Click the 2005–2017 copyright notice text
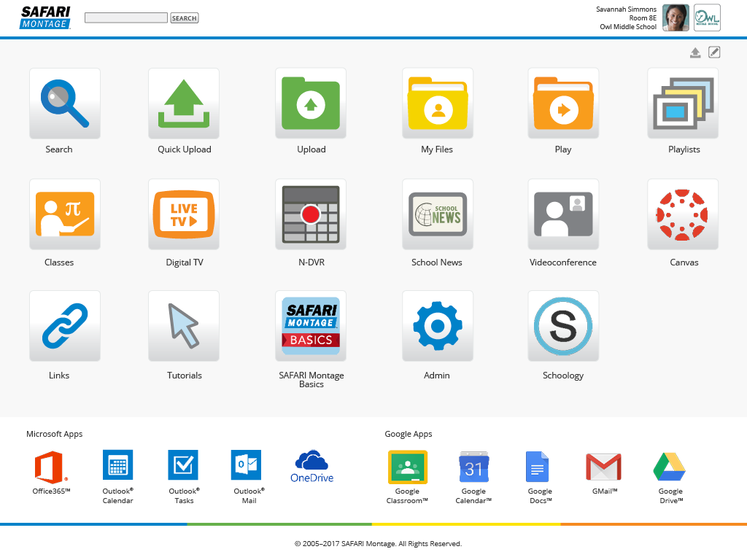747x560 pixels. click(379, 543)
